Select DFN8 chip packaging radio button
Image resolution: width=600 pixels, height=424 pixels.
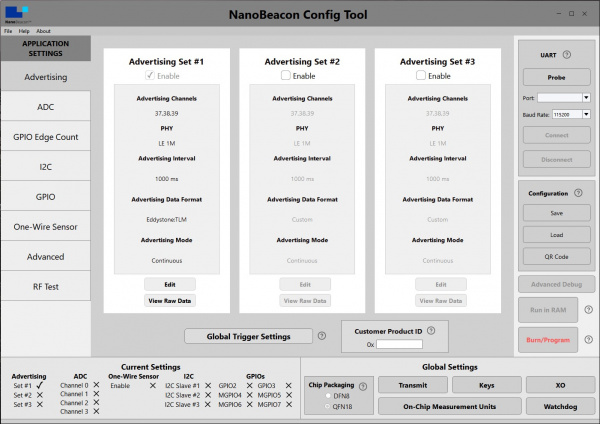tap(328, 396)
